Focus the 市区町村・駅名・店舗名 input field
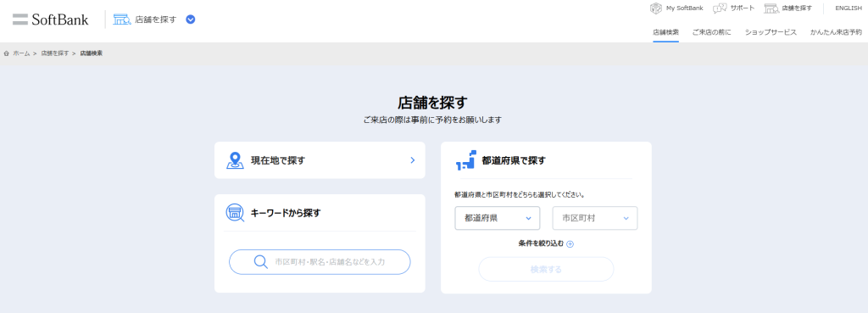 coord(320,262)
